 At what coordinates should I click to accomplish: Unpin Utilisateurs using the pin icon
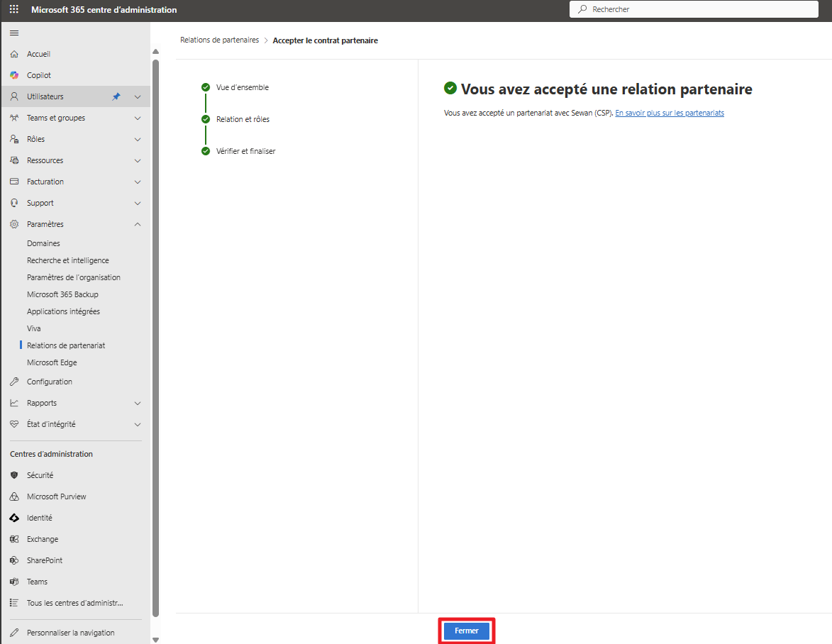coord(116,96)
